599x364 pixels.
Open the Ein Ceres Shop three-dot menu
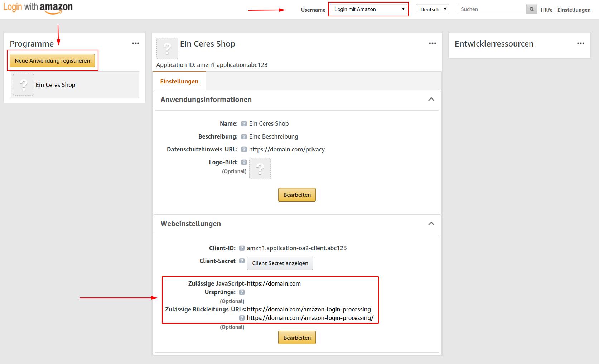[433, 43]
